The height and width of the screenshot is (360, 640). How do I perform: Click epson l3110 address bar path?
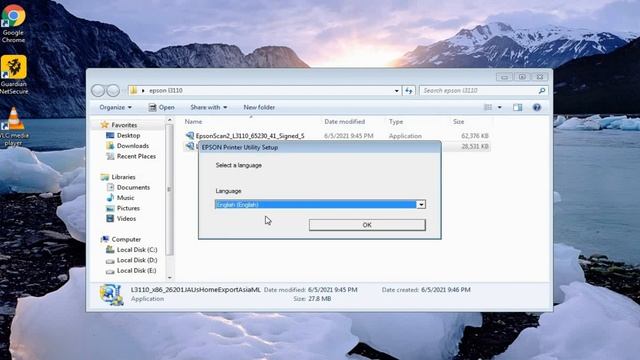coord(166,91)
